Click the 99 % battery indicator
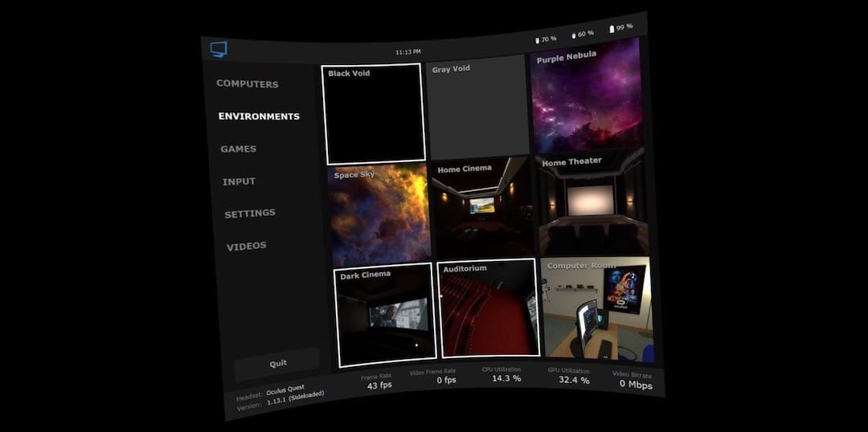 coord(621,27)
